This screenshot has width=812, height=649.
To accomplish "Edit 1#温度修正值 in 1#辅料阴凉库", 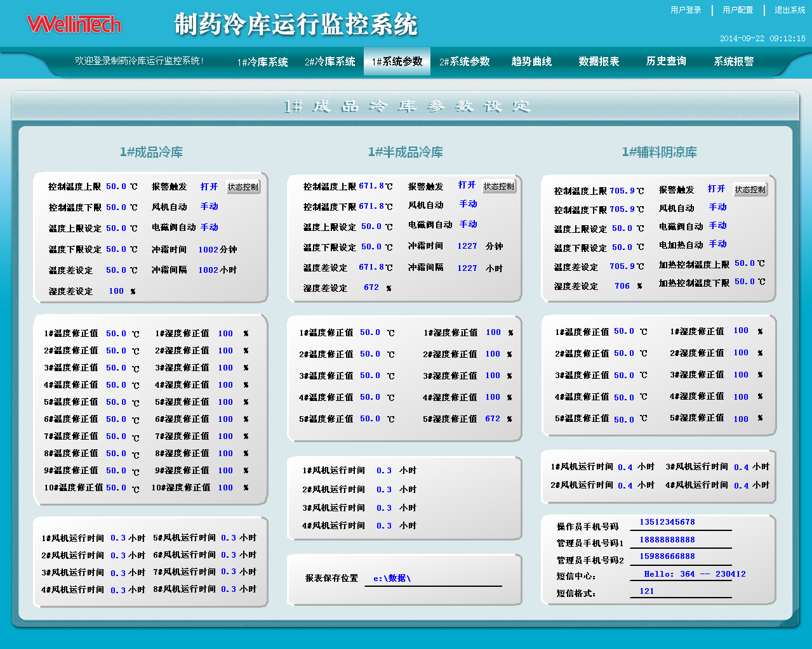I will (624, 331).
